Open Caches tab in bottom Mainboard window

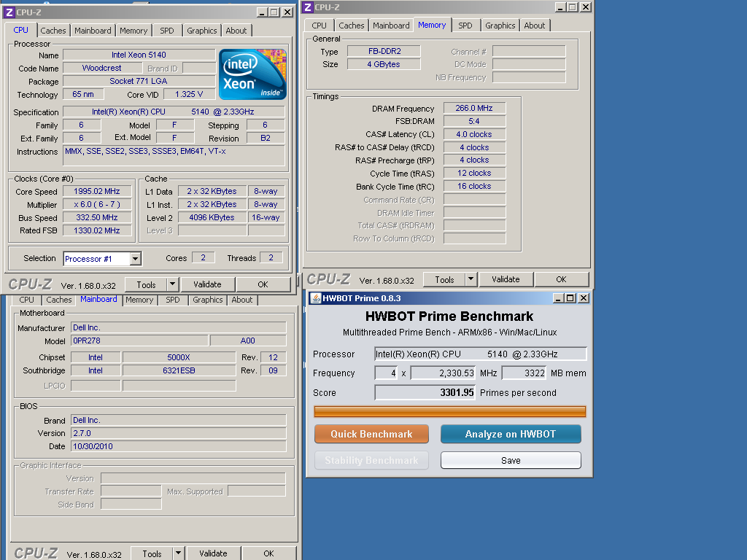(58, 300)
